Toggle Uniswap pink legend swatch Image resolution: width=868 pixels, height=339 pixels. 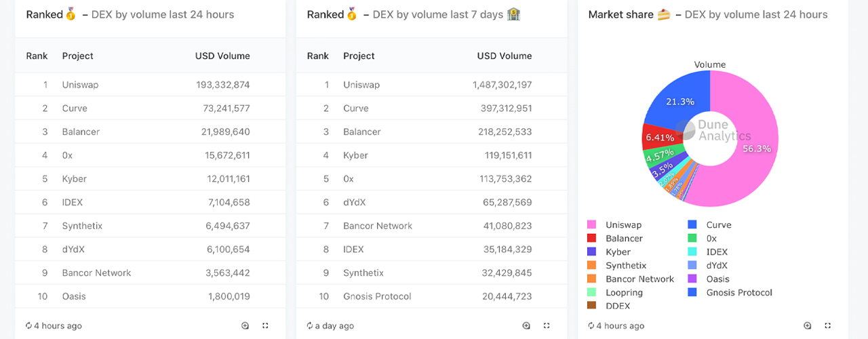click(x=591, y=224)
